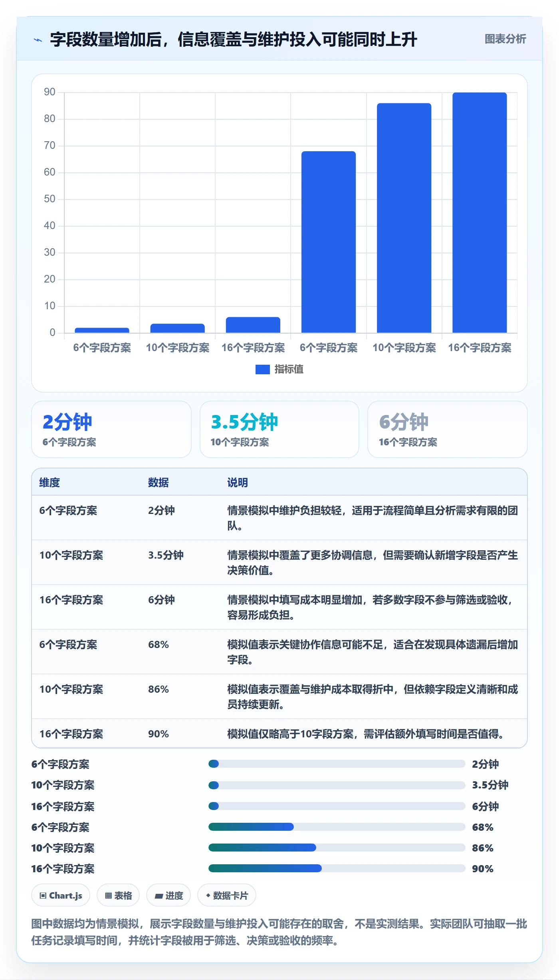This screenshot has height=980, width=559.
Task: Click the 数据 table column header
Action: point(159,482)
